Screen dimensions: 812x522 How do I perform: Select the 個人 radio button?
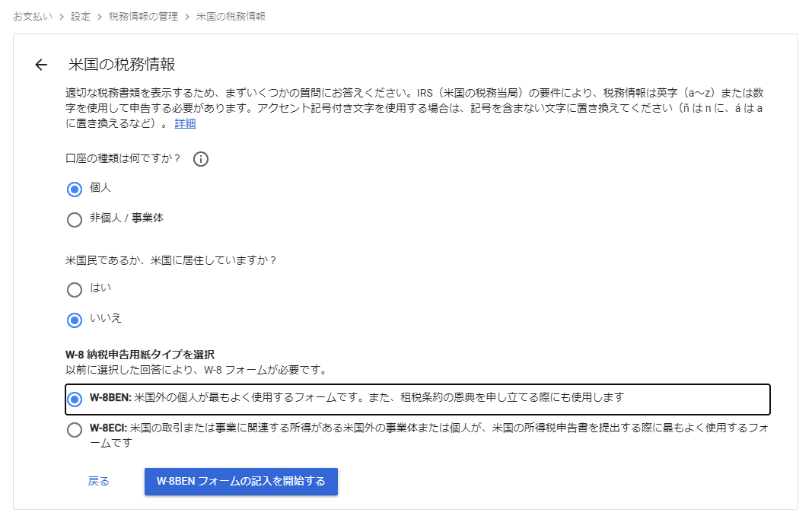[x=75, y=189]
